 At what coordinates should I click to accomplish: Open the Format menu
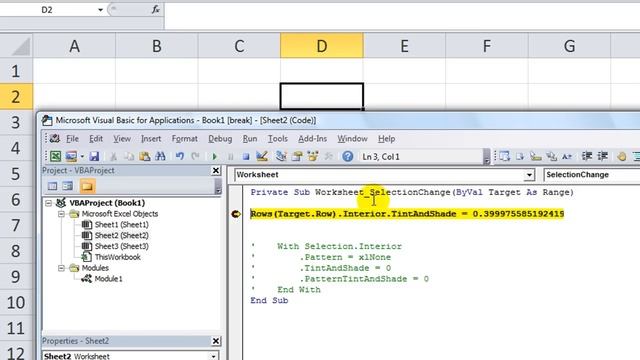click(x=184, y=139)
